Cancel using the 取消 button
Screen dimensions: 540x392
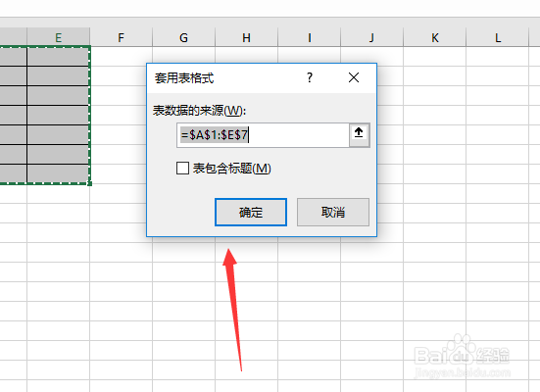tap(333, 213)
